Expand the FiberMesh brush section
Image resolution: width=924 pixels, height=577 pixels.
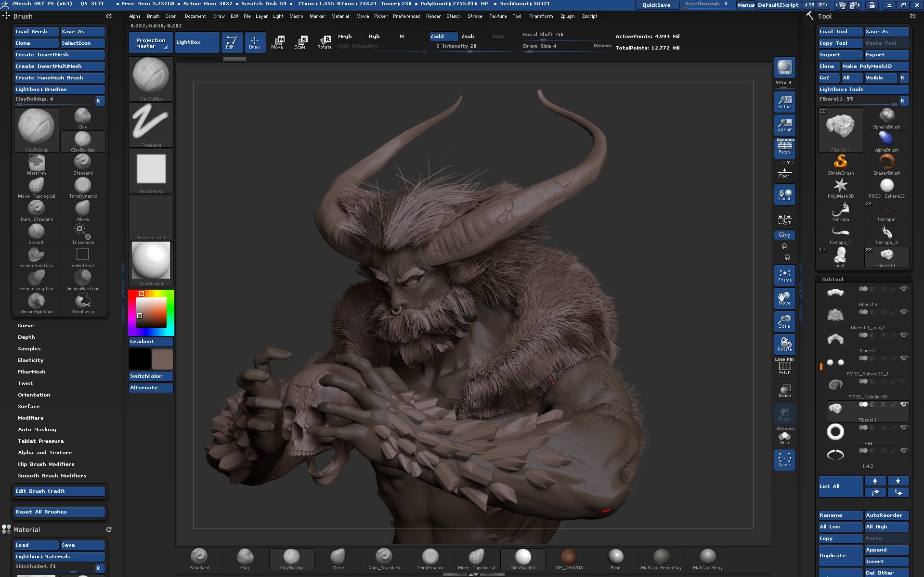(32, 372)
